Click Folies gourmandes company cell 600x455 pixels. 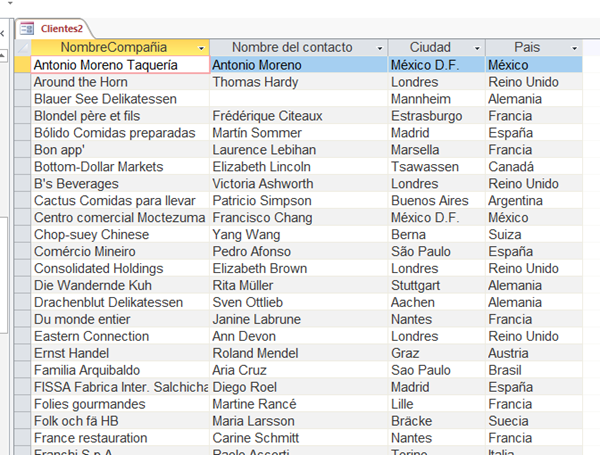(120, 404)
